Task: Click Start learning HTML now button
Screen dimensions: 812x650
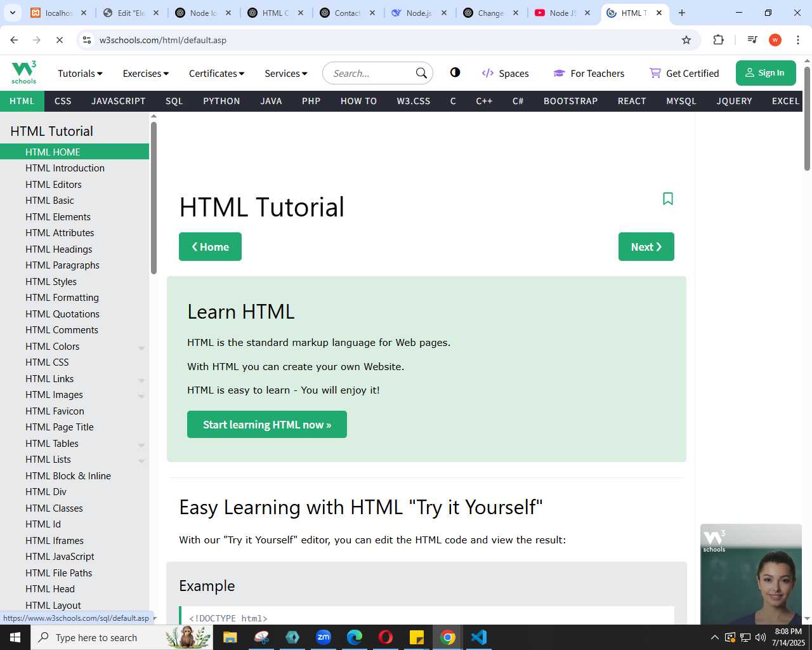Action: click(267, 425)
